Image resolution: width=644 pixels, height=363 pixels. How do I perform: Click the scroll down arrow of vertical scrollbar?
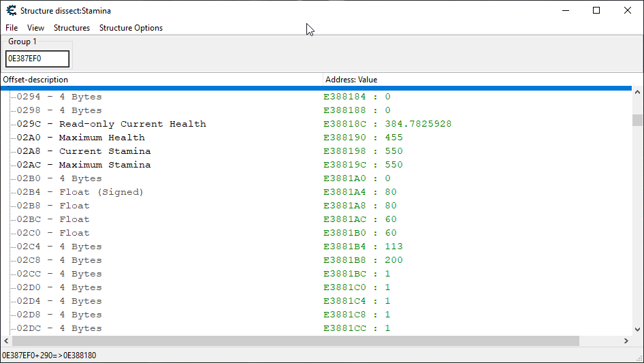[x=637, y=329]
